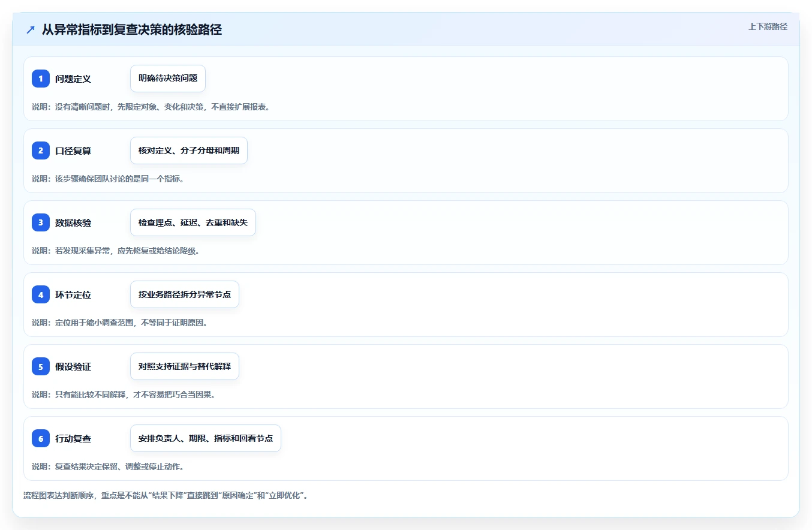Viewport: 812px width, 530px height.
Task: Click the note starting 只有能比较不同解释
Action: (124, 395)
